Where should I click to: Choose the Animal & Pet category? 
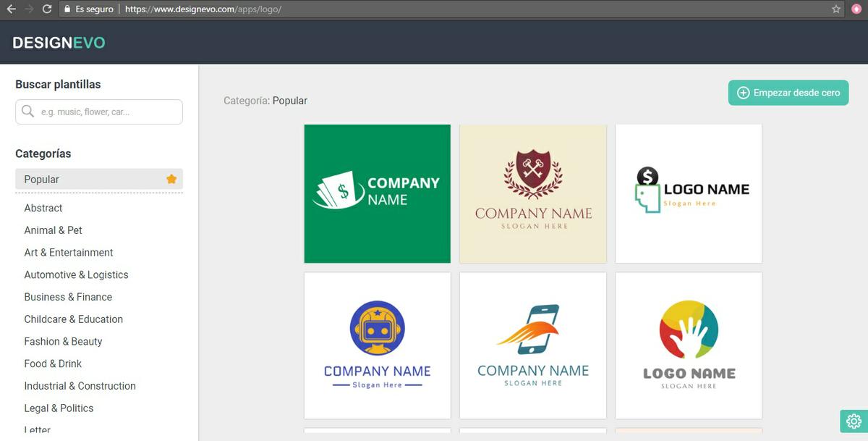(54, 230)
